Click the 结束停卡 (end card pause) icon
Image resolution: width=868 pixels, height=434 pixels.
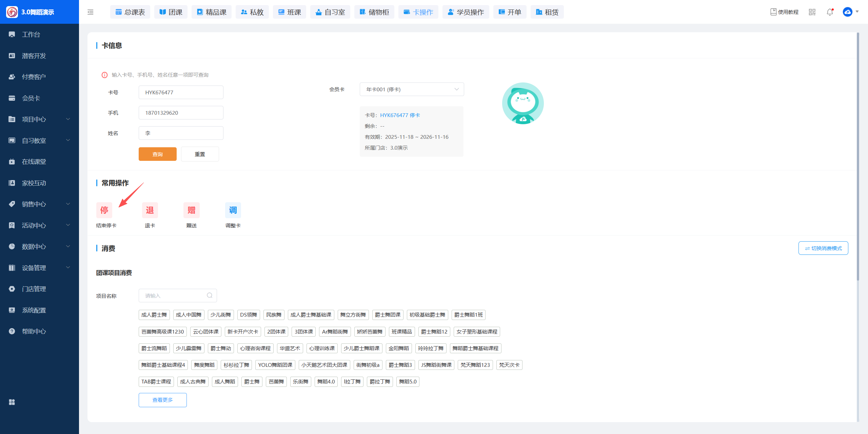[104, 210]
